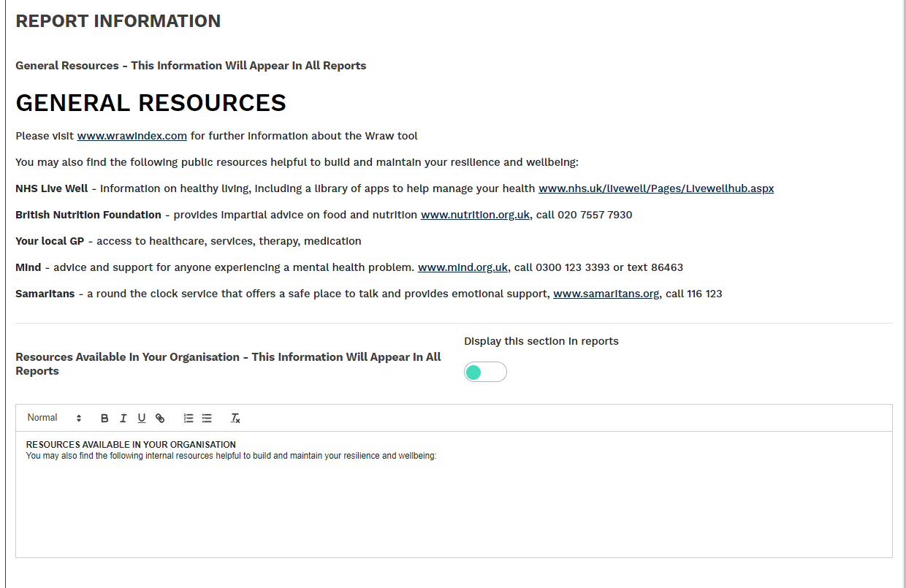This screenshot has height=588, width=906.
Task: Click the public resources helpful sentence
Action: click(x=297, y=162)
